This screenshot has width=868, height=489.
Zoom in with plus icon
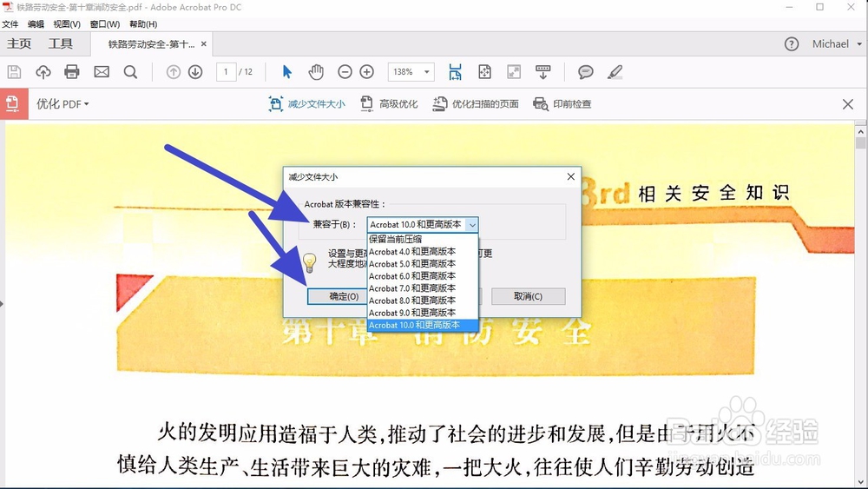(367, 72)
